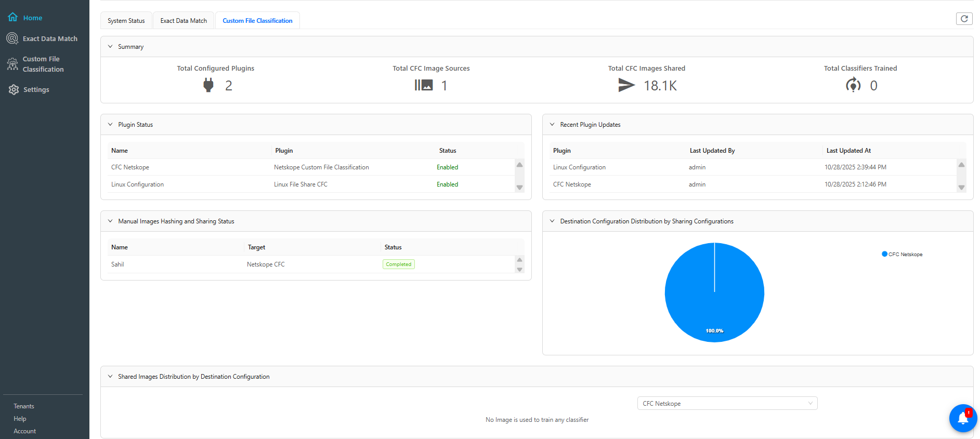Click Last Updated At column header
The width and height of the screenshot is (980, 439).
click(x=848, y=151)
